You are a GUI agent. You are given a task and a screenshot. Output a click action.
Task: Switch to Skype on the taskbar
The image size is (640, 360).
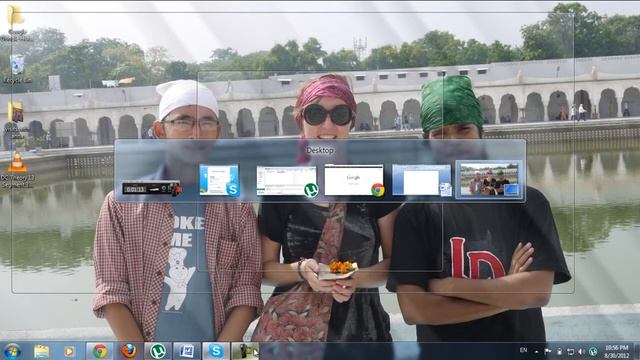click(x=216, y=351)
